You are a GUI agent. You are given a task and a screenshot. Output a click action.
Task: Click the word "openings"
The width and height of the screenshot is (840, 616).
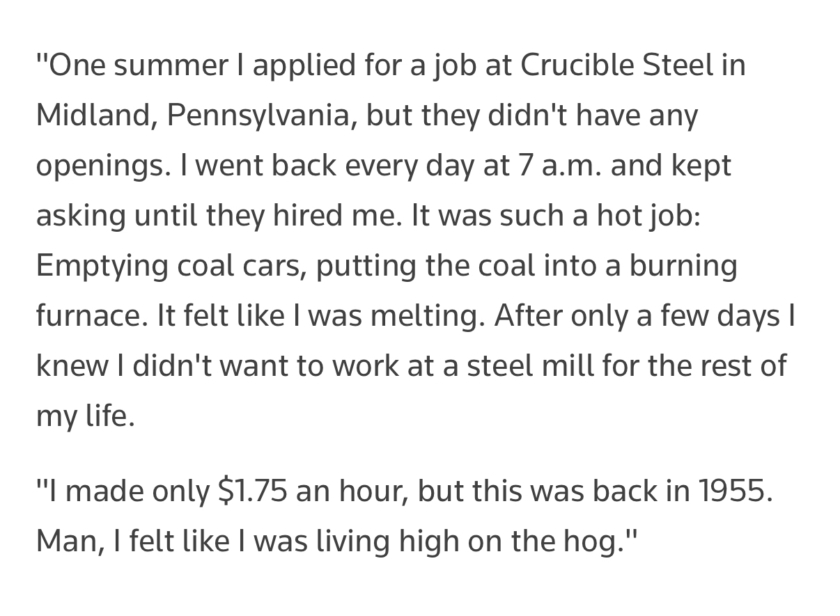click(x=102, y=165)
